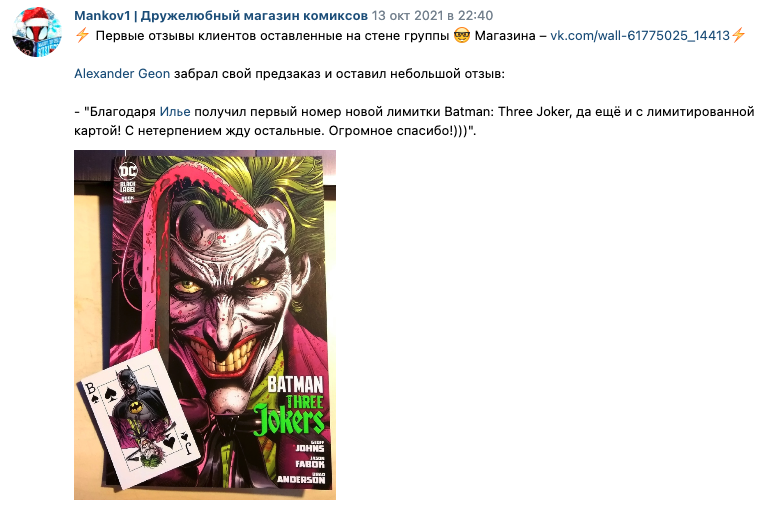Click the Batman playing card in the photo
This screenshot has width=763, height=511.
click(140, 419)
